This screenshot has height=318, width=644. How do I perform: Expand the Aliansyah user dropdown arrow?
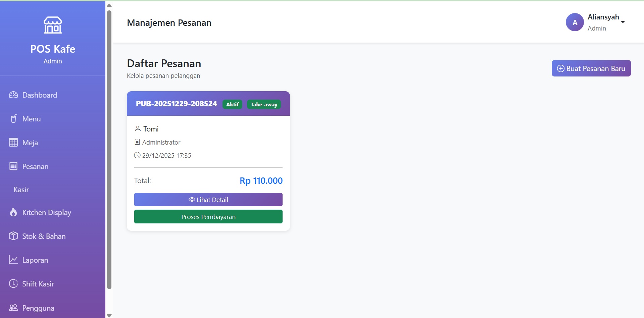pyautogui.click(x=623, y=22)
